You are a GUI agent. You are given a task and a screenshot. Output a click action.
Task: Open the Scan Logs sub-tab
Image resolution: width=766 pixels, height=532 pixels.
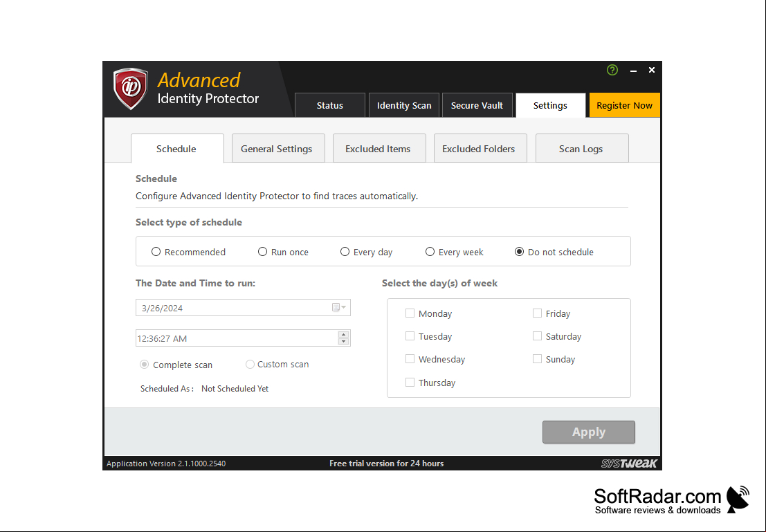pos(583,148)
